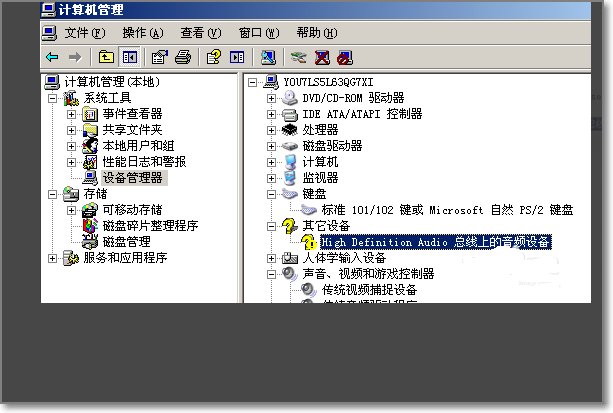This screenshot has width=613, height=413.
Task: Toggle the console tree pane icon
Action: coord(130,57)
